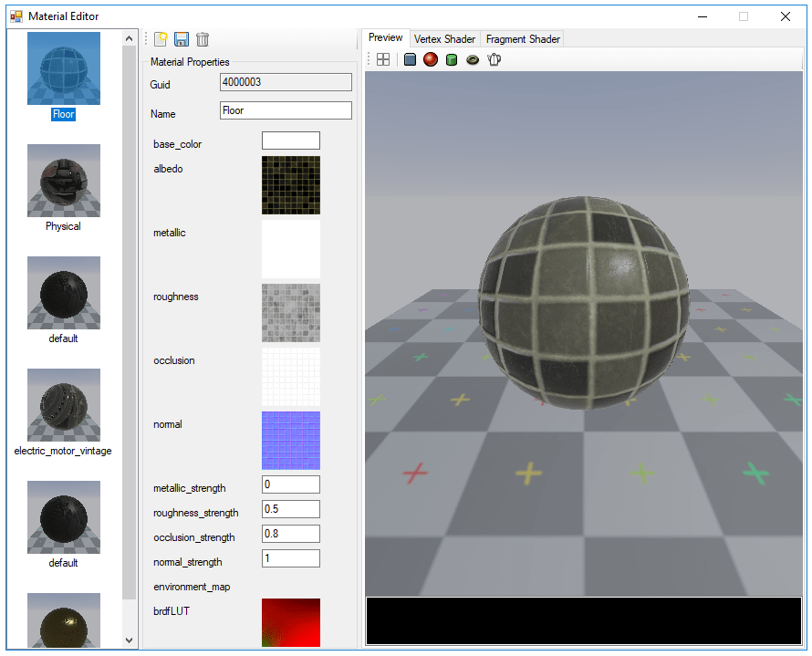Select the torus preview shape
This screenshot has width=812, height=656.
[x=472, y=59]
